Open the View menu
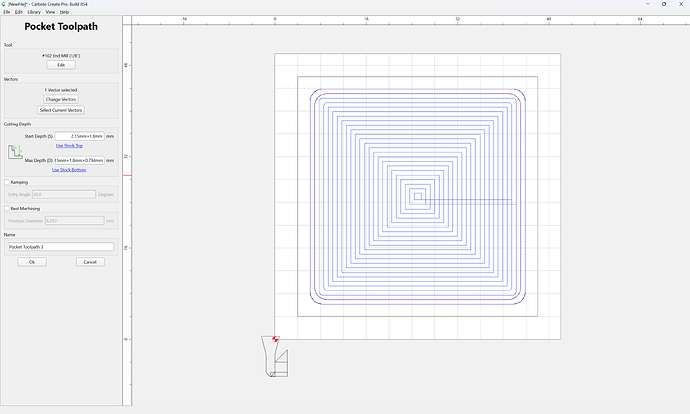The image size is (690, 414). click(x=50, y=12)
